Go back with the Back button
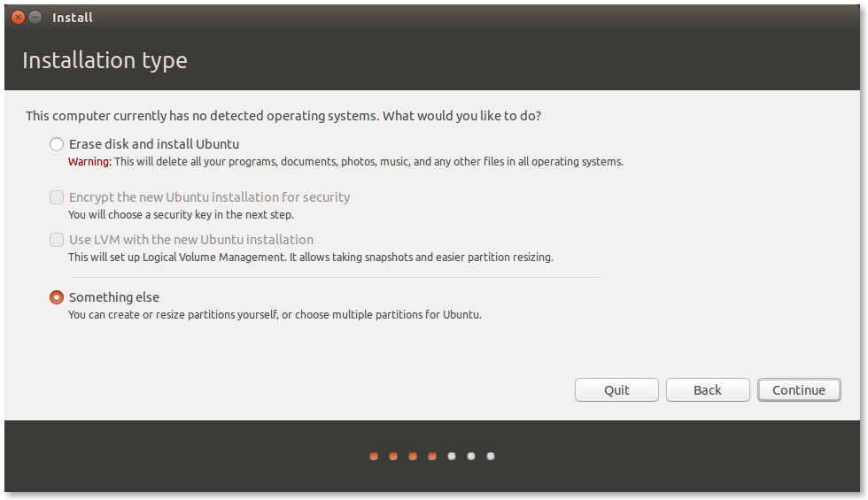 (708, 390)
